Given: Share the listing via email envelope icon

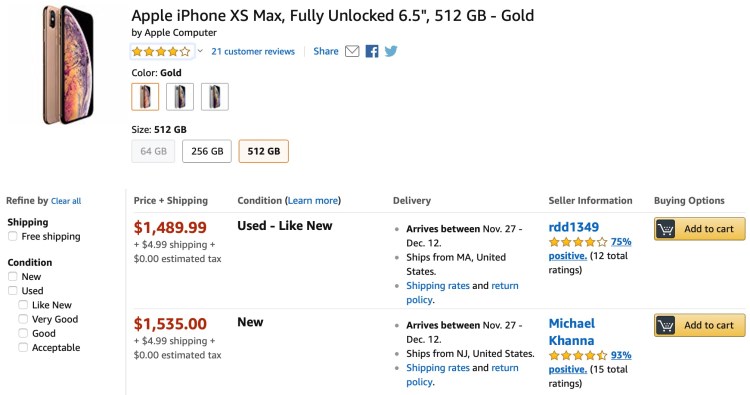Looking at the screenshot, I should 352,51.
